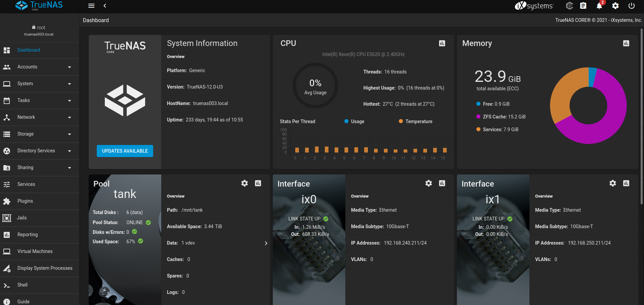Go to Dashboard in the sidebar

click(39, 50)
